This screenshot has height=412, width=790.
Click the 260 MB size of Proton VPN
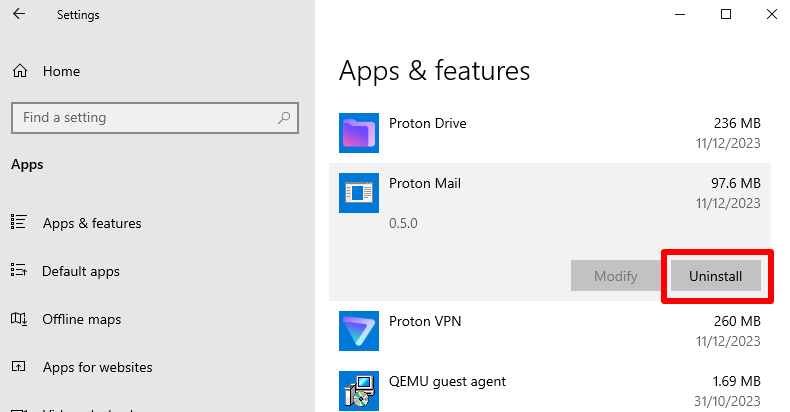tap(737, 321)
